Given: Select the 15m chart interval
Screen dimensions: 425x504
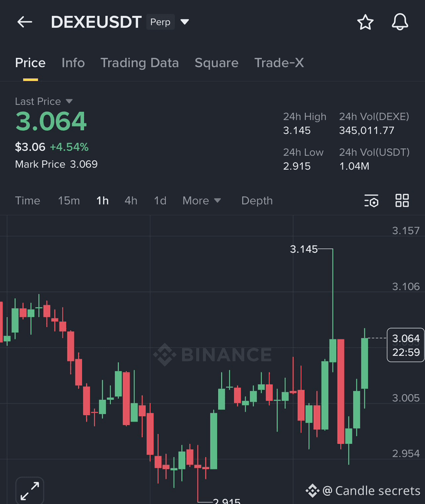Looking at the screenshot, I should click(69, 200).
